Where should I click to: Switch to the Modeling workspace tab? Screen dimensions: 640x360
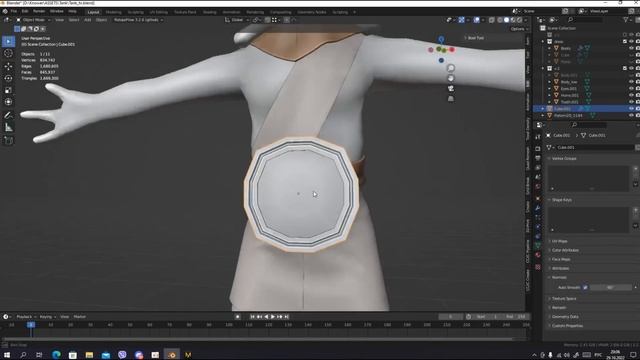(x=113, y=12)
